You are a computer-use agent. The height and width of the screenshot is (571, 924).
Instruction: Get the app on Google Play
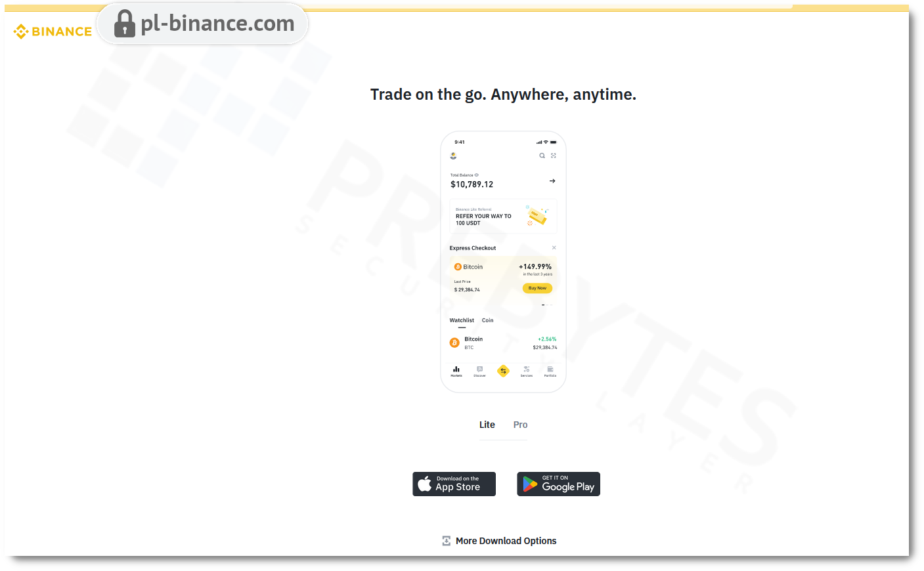click(x=558, y=484)
